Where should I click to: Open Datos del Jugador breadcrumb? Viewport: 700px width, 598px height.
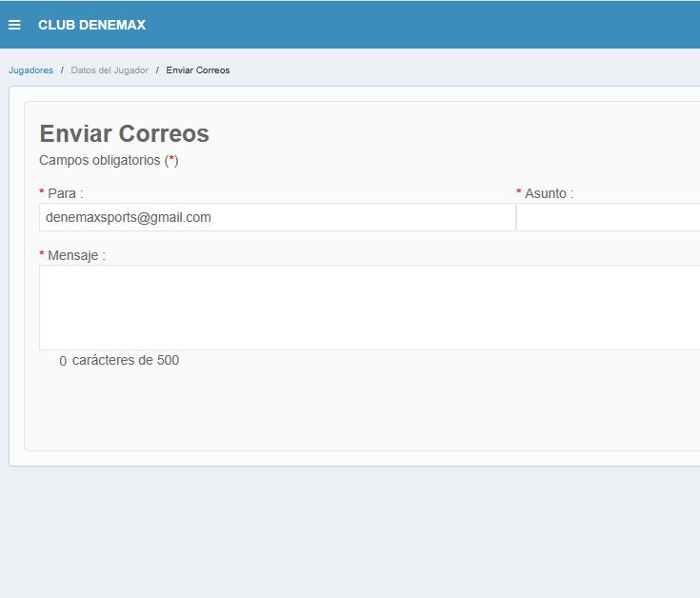tap(110, 70)
